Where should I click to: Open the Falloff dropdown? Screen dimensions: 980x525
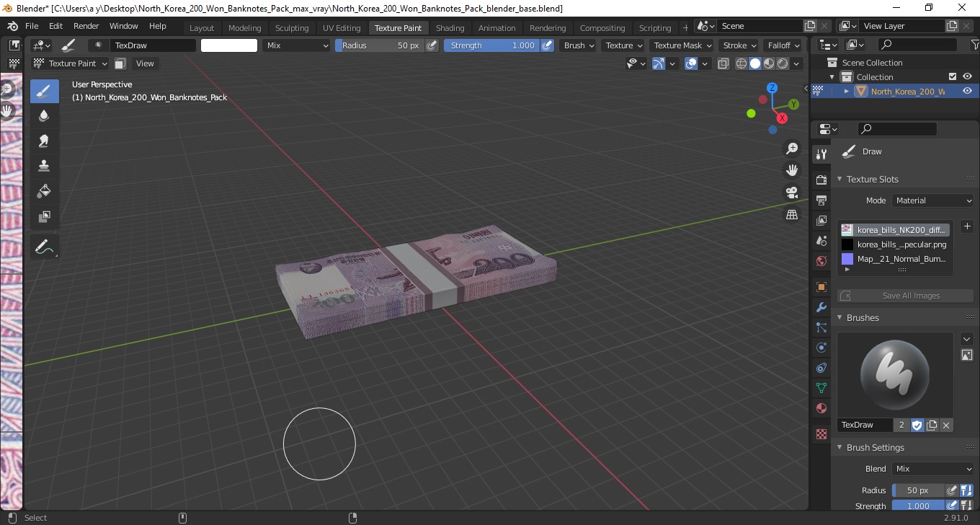click(x=784, y=45)
